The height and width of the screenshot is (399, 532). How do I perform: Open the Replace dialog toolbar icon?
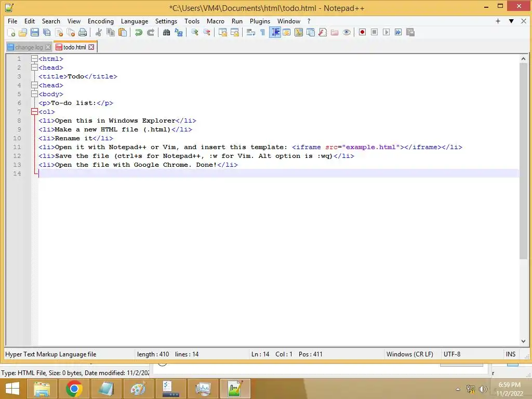click(x=179, y=32)
